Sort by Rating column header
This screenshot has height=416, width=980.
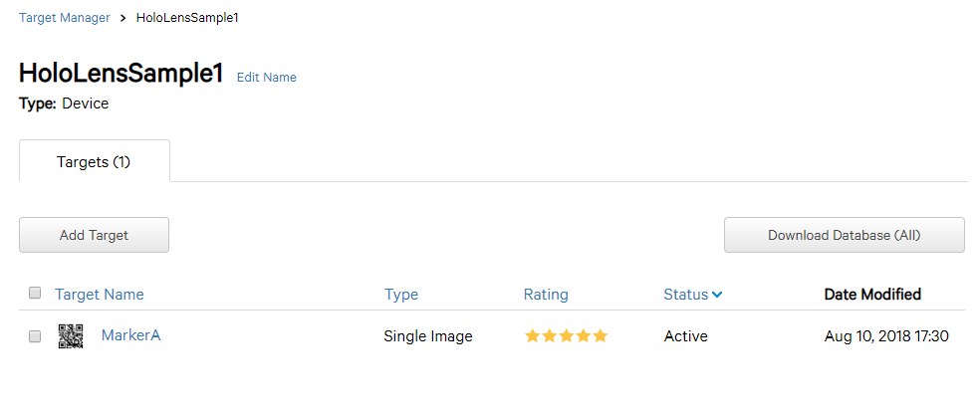click(x=546, y=295)
